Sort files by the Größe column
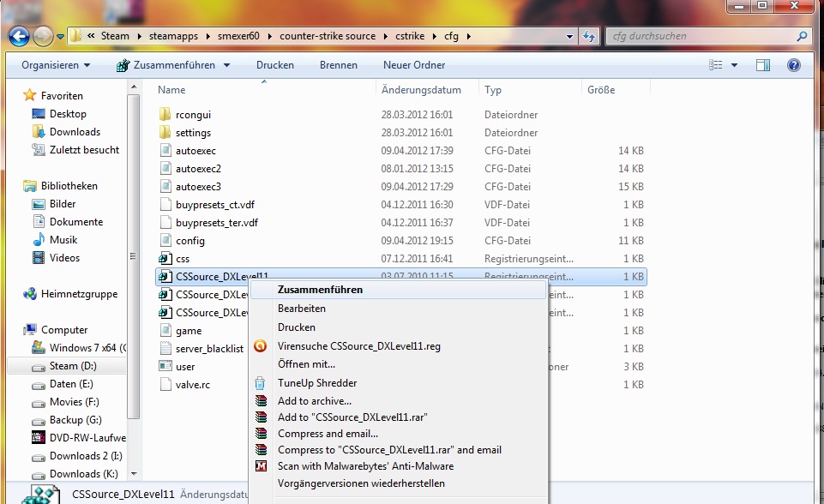Viewport: 824px width, 504px height. 601,90
